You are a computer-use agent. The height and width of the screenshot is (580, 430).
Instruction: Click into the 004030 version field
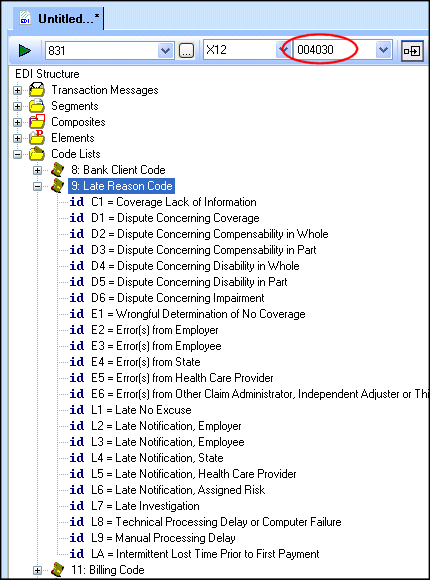click(x=333, y=50)
